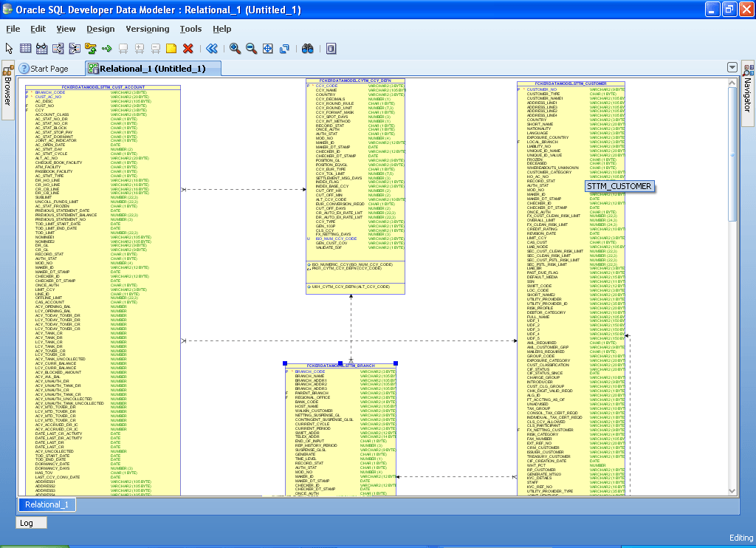Screen dimensions: 756x548
Task: Open Search using the binoculars icon
Action: [x=308, y=48]
